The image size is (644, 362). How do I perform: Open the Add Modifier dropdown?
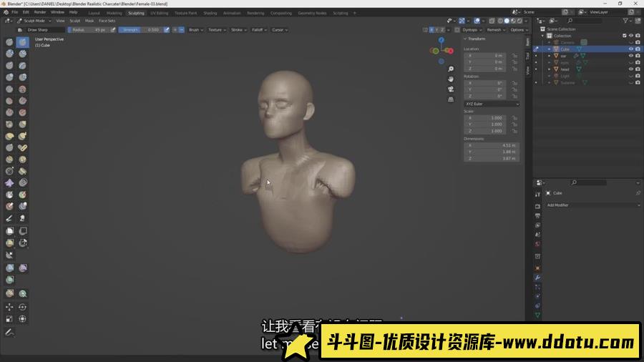click(x=593, y=205)
